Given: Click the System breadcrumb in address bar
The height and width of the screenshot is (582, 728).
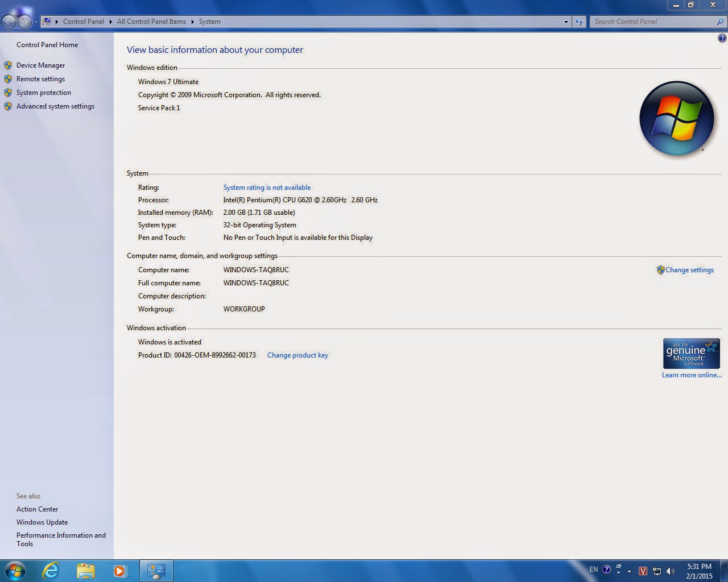Looking at the screenshot, I should [209, 22].
